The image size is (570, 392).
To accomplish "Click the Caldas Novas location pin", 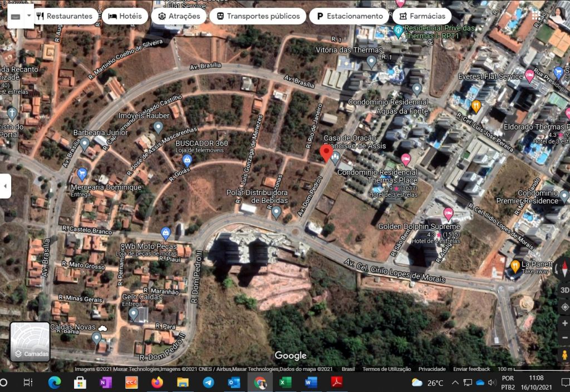I will click(96, 338).
